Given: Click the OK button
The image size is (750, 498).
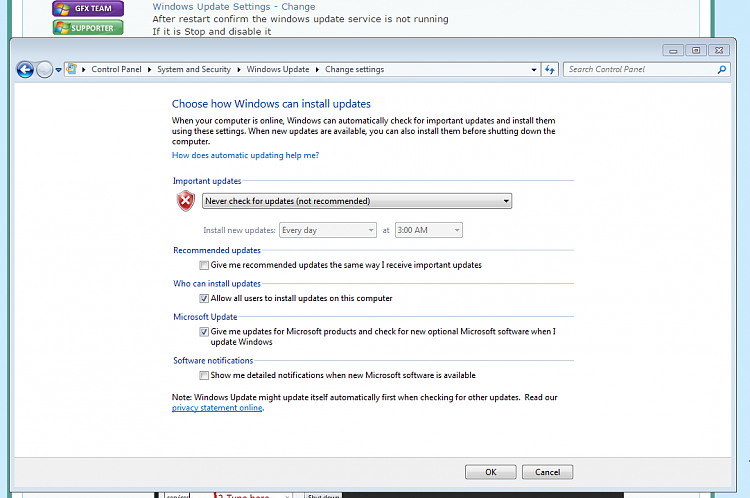Looking at the screenshot, I should (x=491, y=472).
